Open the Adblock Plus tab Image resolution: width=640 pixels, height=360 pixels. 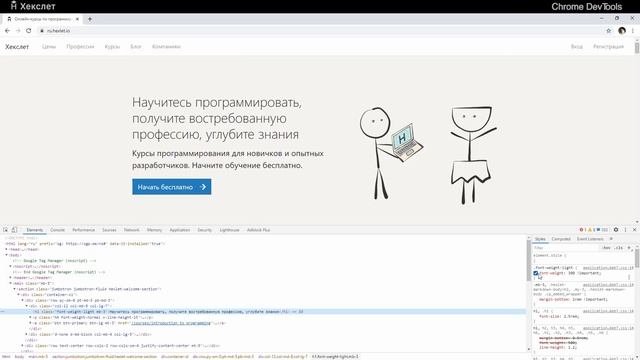258,230
